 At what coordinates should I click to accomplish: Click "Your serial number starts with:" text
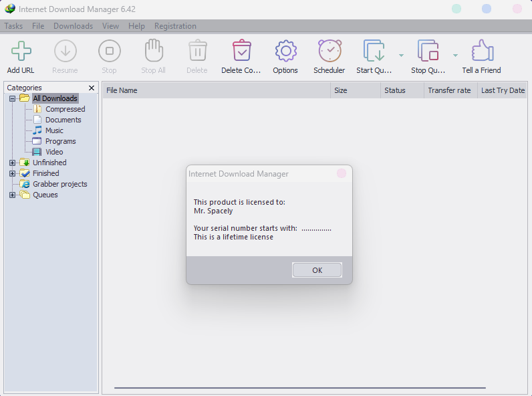pyautogui.click(x=245, y=228)
